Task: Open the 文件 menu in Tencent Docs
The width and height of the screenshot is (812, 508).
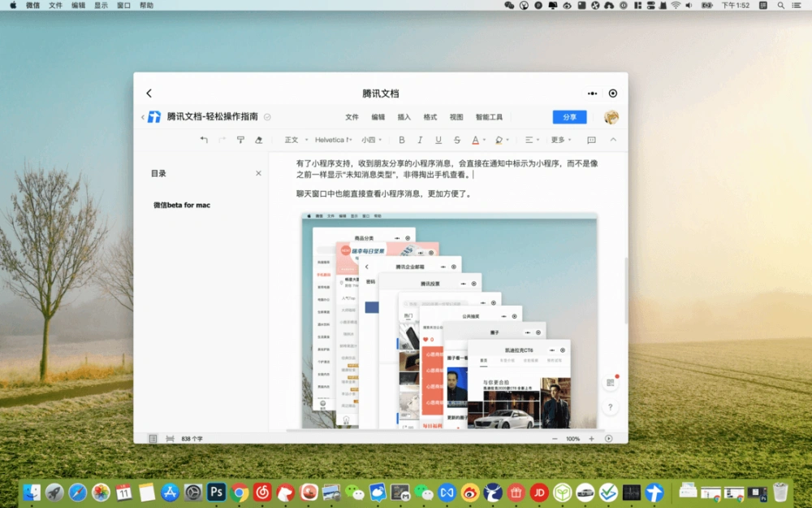Action: tap(352, 117)
